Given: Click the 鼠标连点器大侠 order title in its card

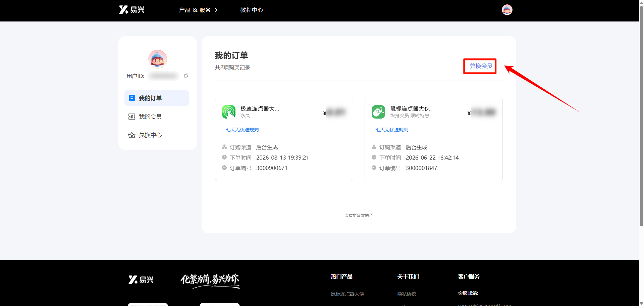Looking at the screenshot, I should pos(410,108).
